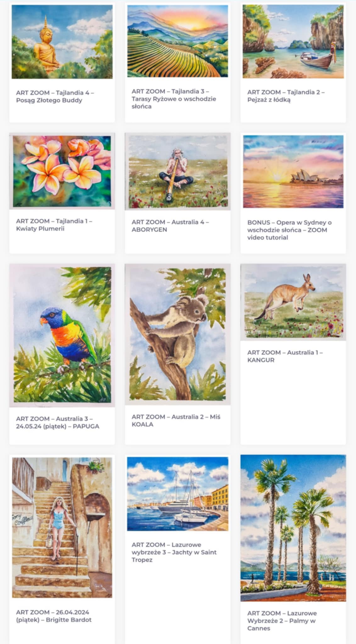Click the Sydney Opera sunrise painting

(293, 172)
